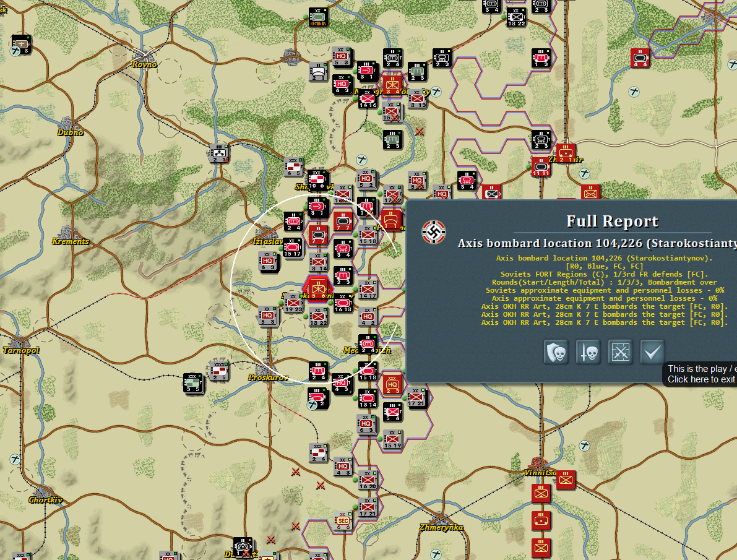Select the gray infantry counter 8 13

coord(417,99)
